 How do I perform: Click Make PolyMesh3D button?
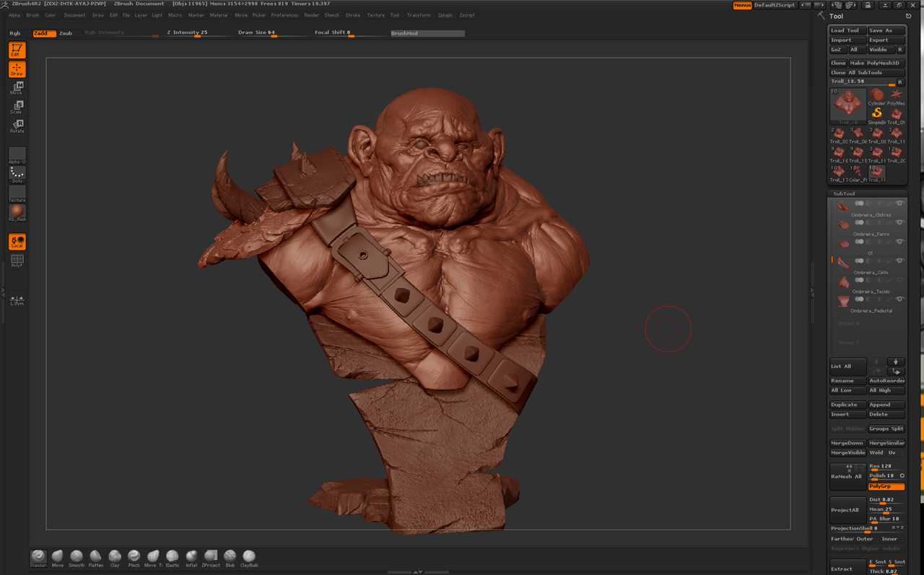pyautogui.click(x=876, y=63)
